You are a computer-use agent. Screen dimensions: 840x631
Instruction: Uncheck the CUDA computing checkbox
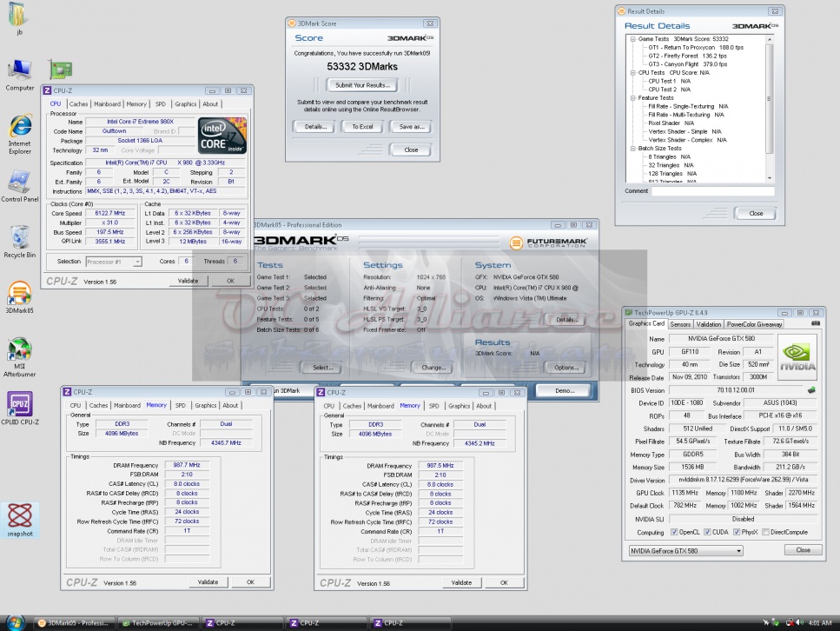[x=707, y=532]
